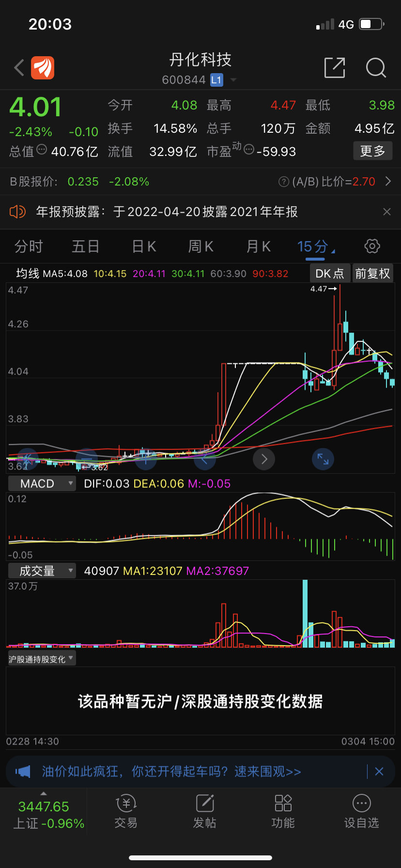Switch to the 分时 tab

point(29,247)
